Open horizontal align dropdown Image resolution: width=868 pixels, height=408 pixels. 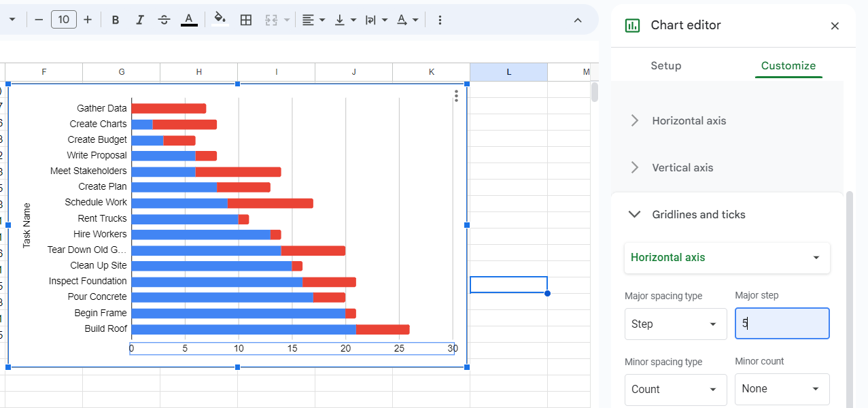[x=313, y=20]
